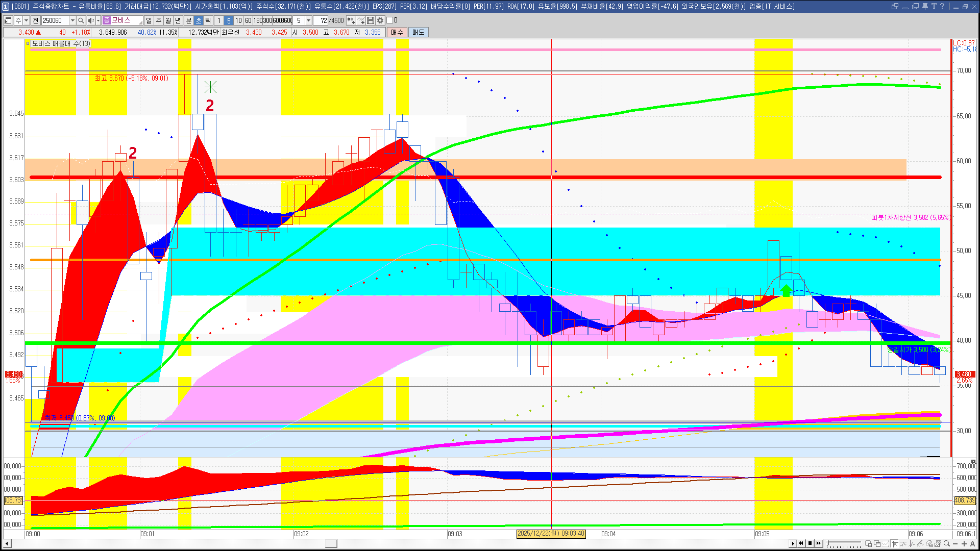Click the save chart floppy disk icon
Image resolution: width=980 pixels, height=551 pixels.
(x=371, y=20)
